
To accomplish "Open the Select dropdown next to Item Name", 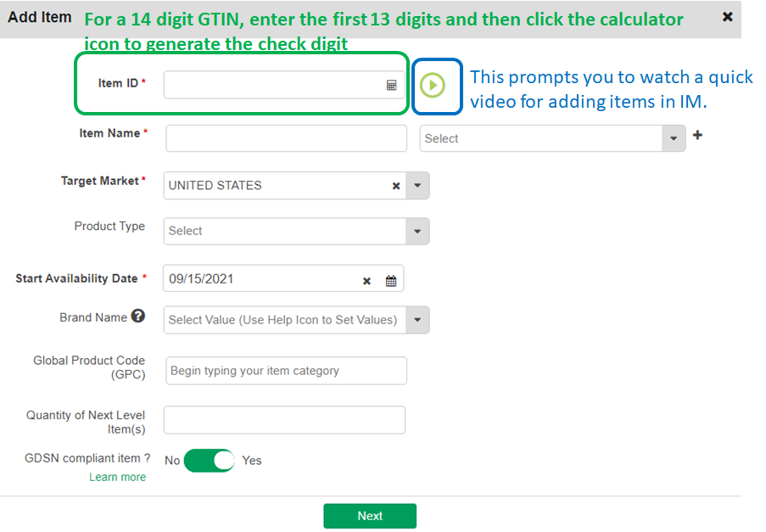I will tap(552, 138).
